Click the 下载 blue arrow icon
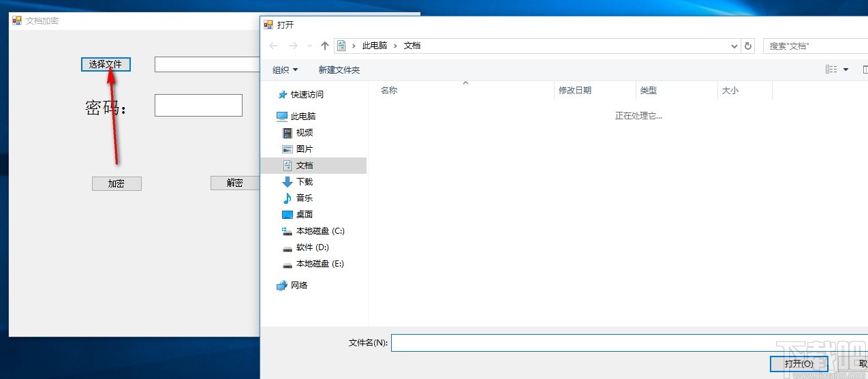The height and width of the screenshot is (379, 868). point(288,181)
